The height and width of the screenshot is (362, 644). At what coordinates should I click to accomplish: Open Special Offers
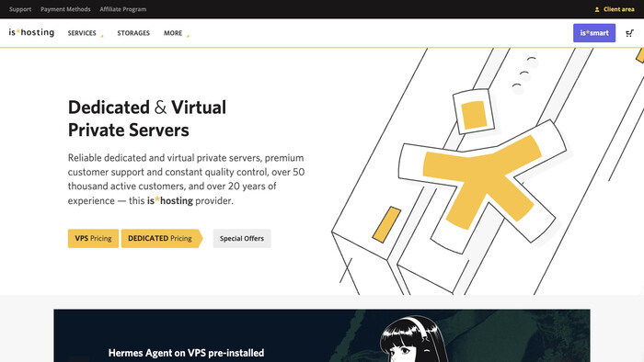click(242, 238)
